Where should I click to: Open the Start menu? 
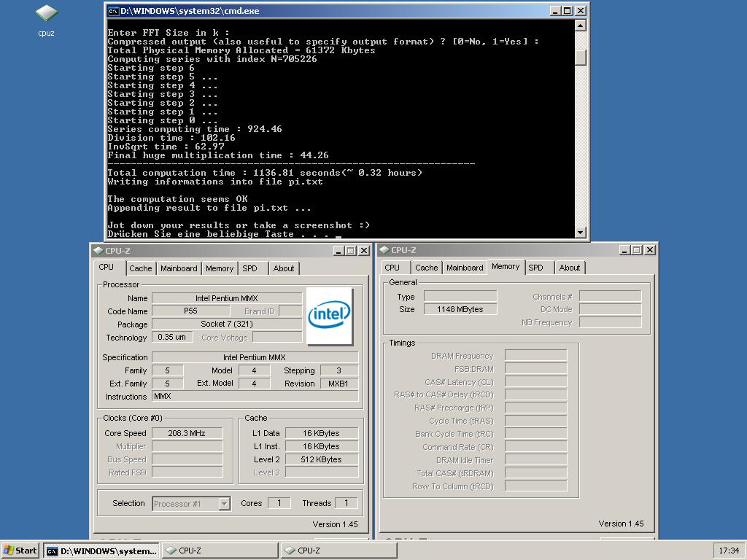click(20, 551)
